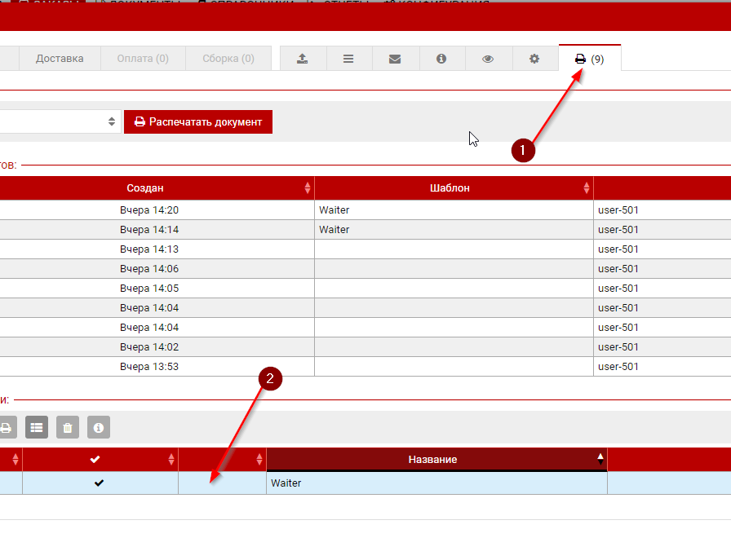Open the info circle tab
This screenshot has width=731, height=560.
coord(441,59)
